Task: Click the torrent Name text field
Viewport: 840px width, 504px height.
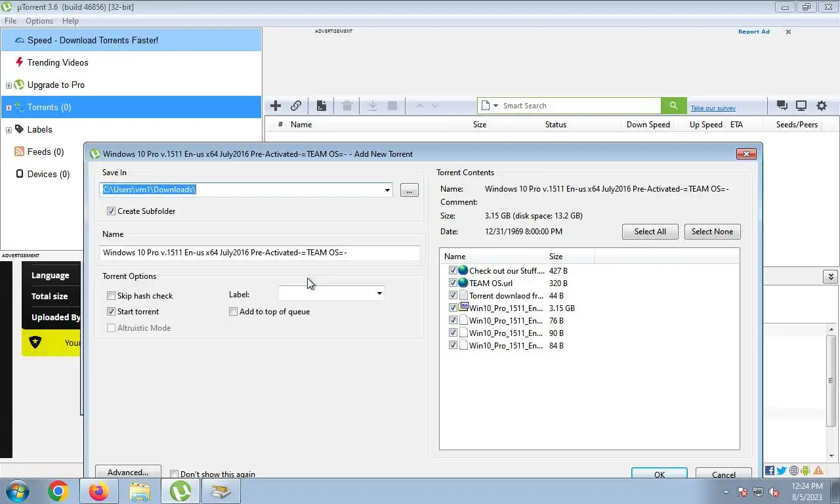Action: [260, 253]
